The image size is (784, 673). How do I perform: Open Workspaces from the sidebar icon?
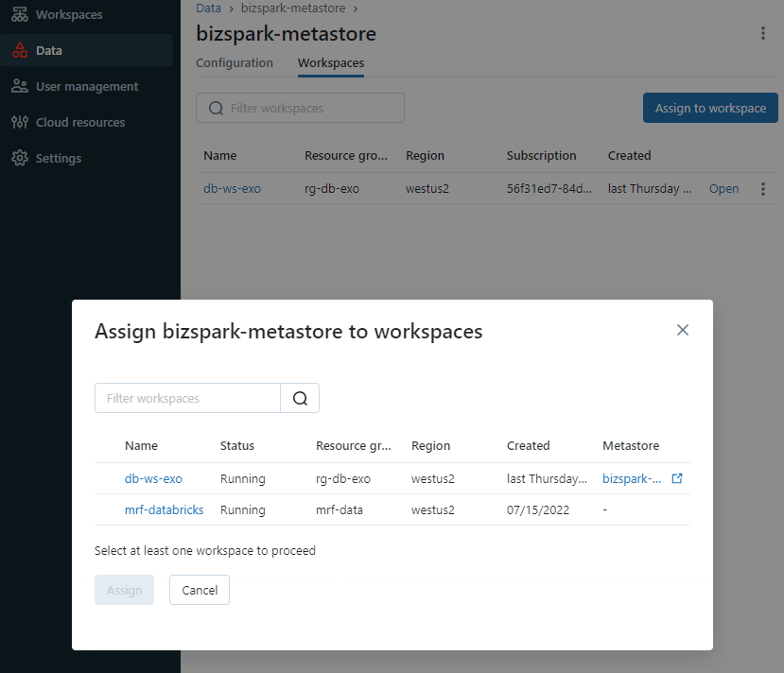pos(19,14)
